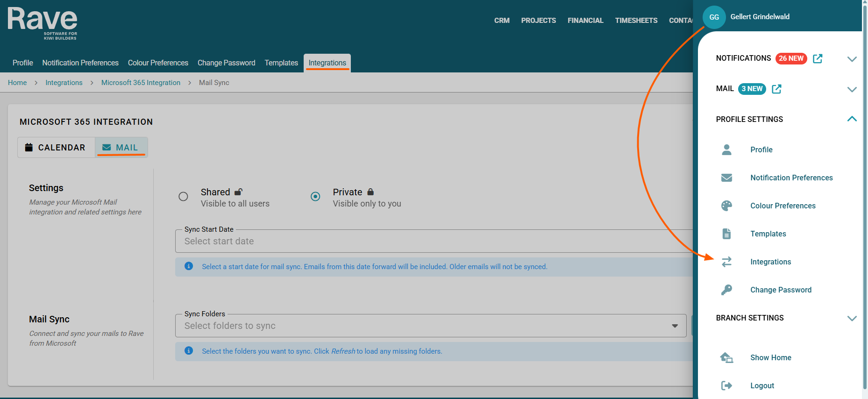Click the 26 NEW notifications badge

point(791,58)
